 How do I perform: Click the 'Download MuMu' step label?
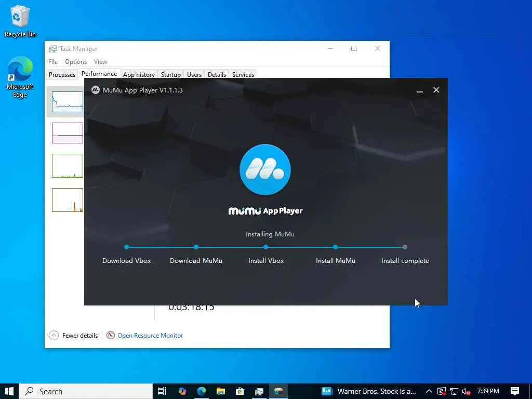click(196, 261)
